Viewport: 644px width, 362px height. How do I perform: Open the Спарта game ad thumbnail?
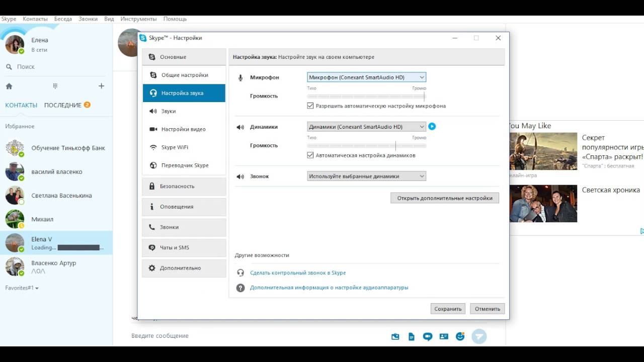(543, 151)
